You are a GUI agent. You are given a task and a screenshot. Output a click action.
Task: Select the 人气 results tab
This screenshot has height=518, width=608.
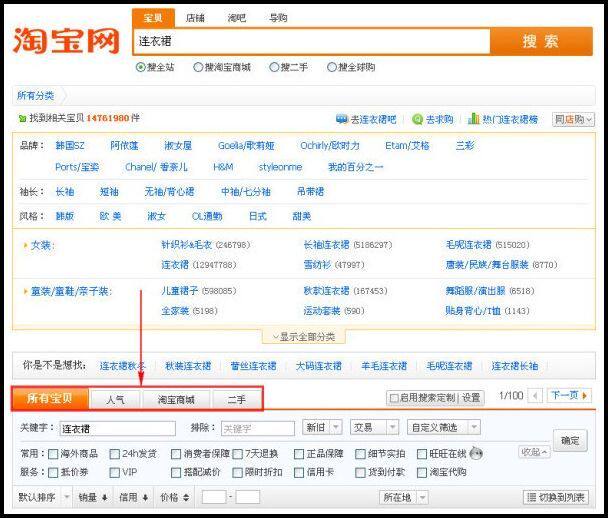coord(115,399)
